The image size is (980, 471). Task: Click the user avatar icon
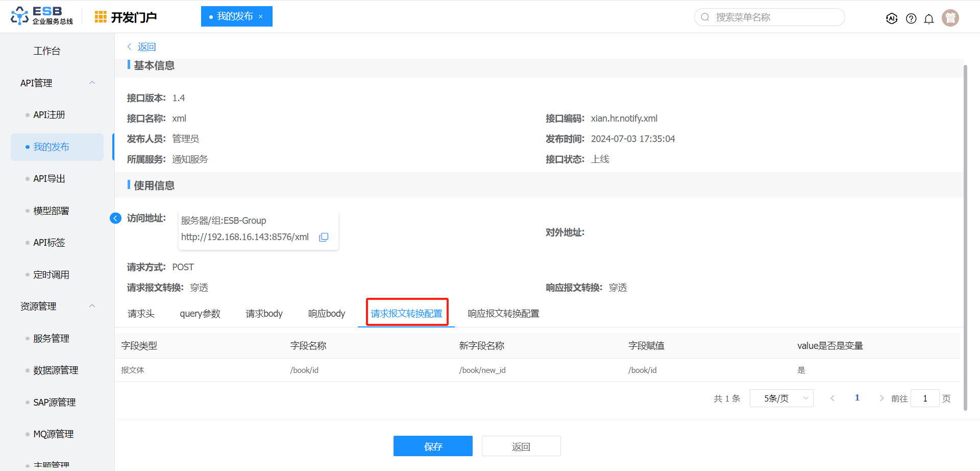950,18
